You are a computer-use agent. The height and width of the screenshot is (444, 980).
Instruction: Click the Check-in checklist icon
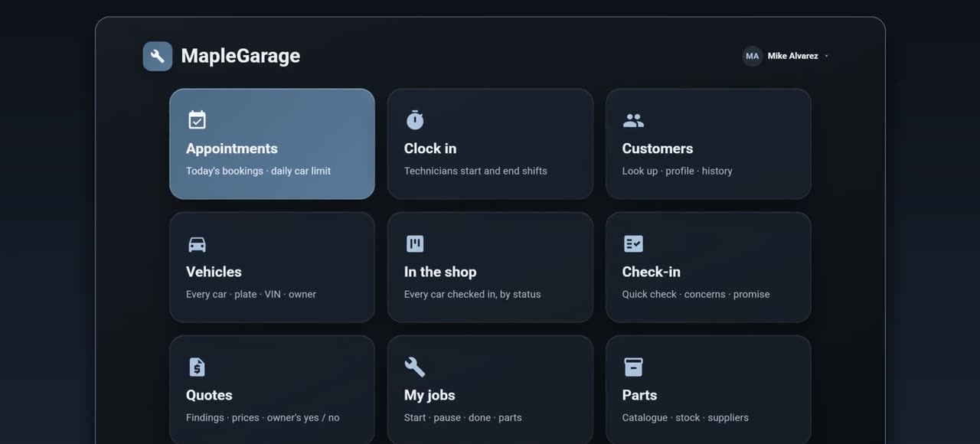tap(633, 243)
